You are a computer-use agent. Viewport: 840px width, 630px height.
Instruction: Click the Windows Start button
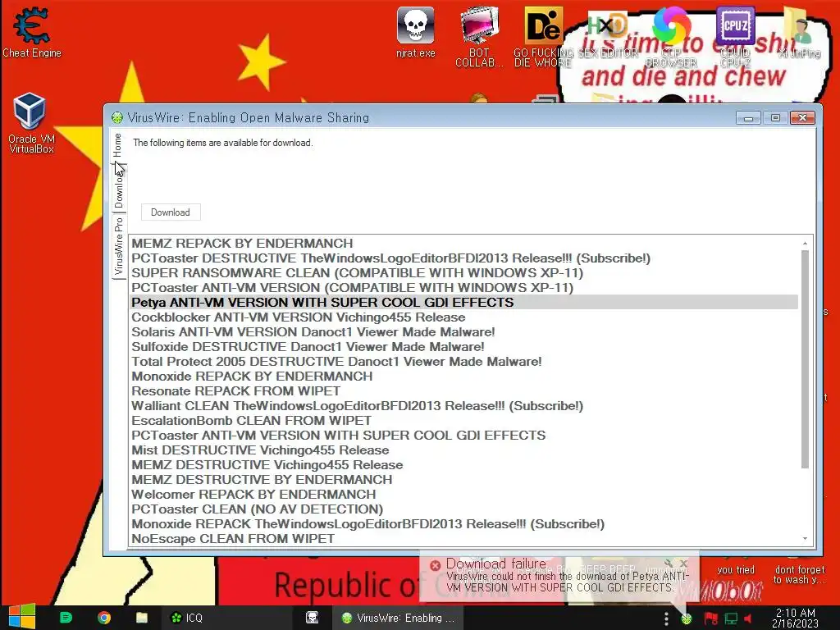click(x=21, y=617)
